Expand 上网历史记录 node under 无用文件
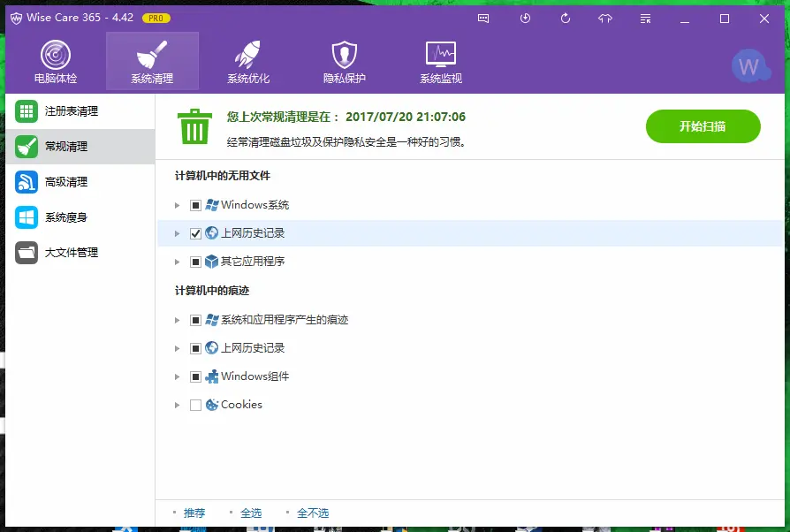This screenshot has width=790, height=532. point(177,234)
